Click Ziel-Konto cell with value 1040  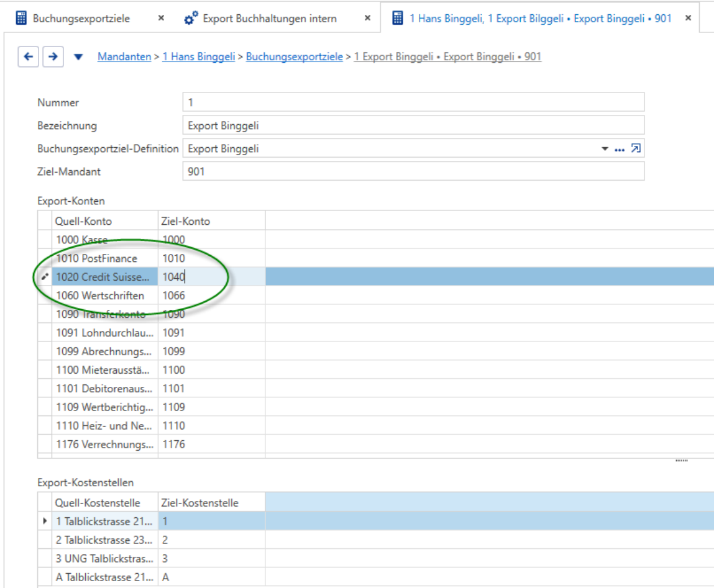[x=211, y=277]
